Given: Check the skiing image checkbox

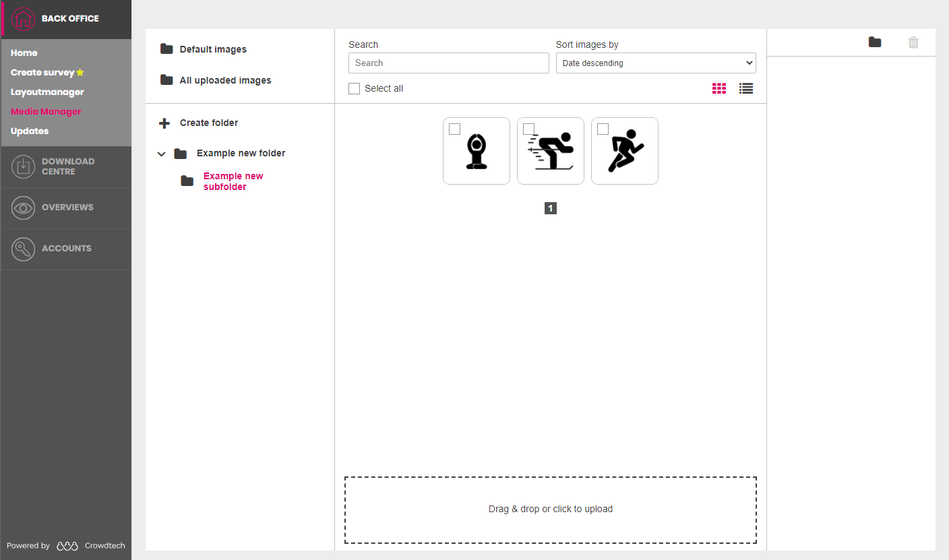Looking at the screenshot, I should pos(529,129).
